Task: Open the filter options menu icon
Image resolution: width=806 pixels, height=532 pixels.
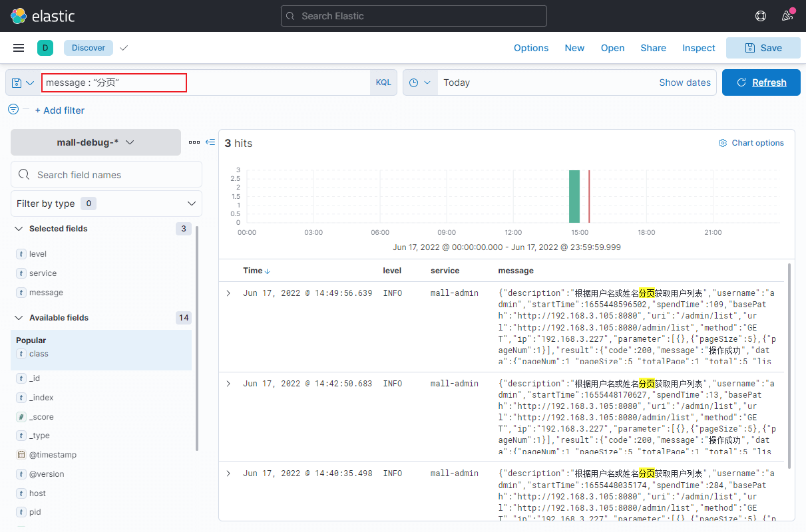Action: coord(13,109)
